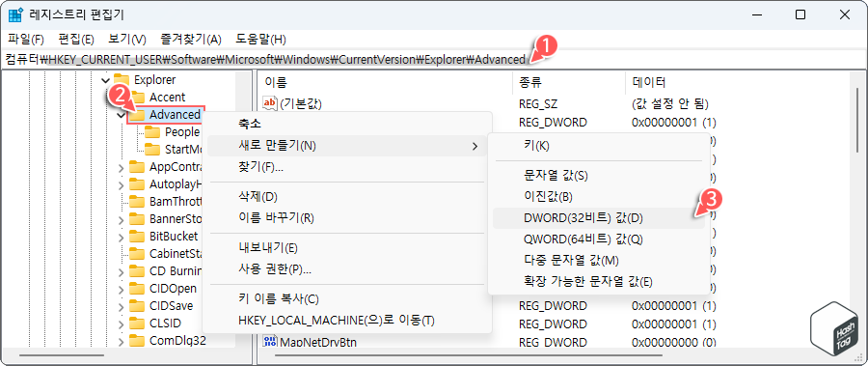The width and height of the screenshot is (868, 366).
Task: Open the 새로 만들기(N) submenu
Action: click(347, 146)
